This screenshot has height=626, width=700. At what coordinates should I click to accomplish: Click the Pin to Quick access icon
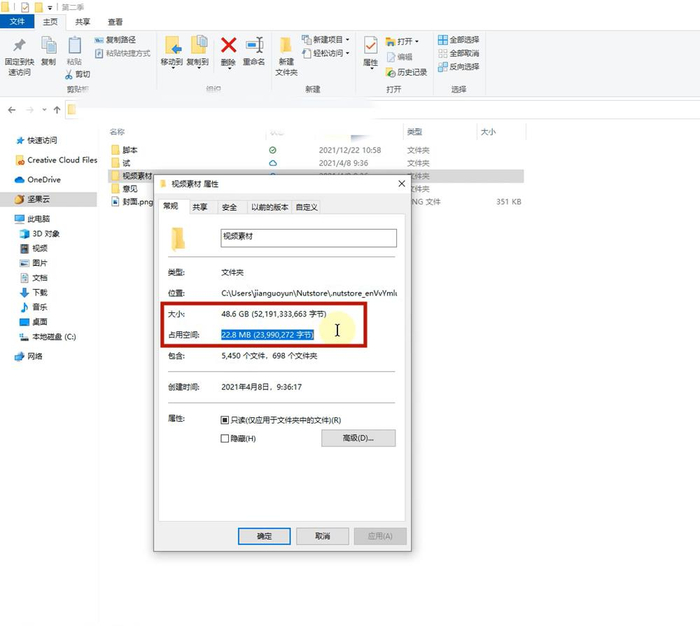tap(19, 46)
